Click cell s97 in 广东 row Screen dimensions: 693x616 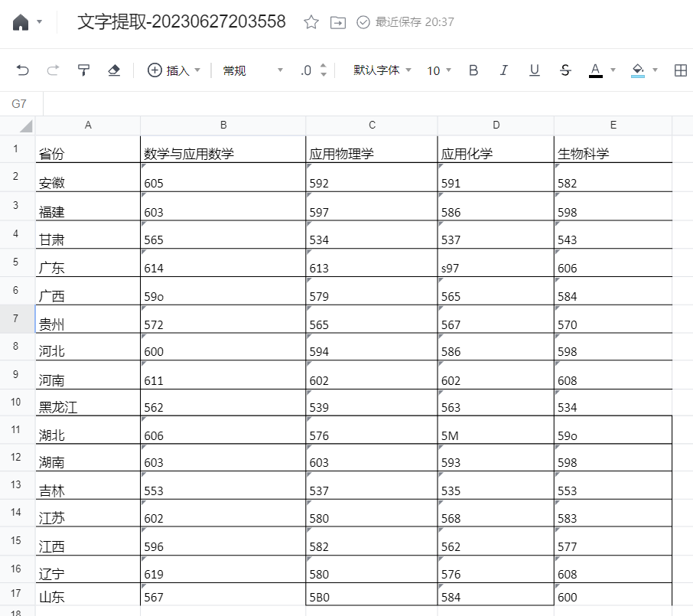pos(496,262)
